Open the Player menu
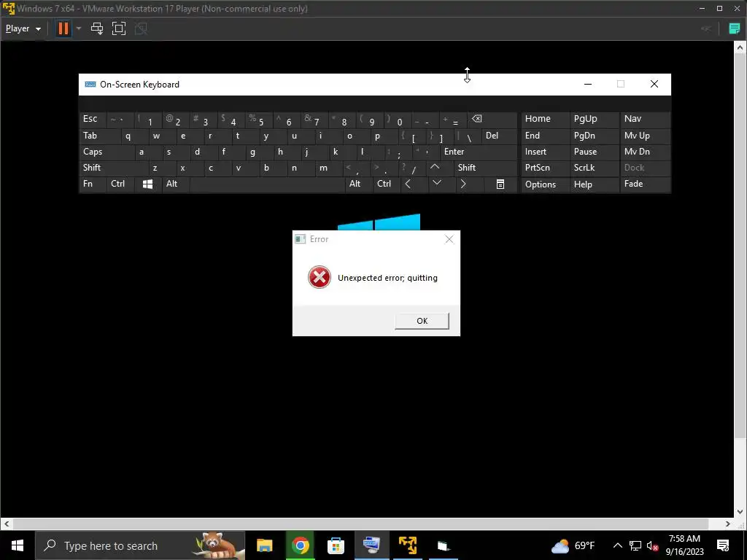Viewport: 747px width, 560px height. coord(23,28)
